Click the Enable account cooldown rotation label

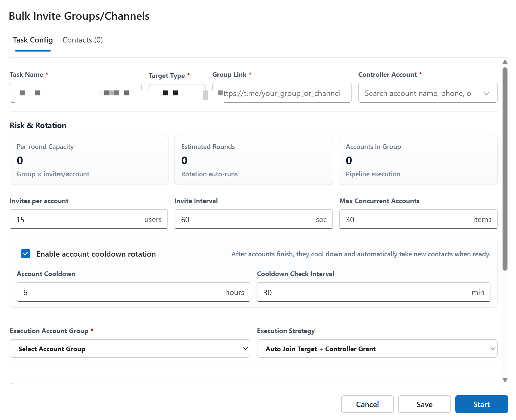[x=96, y=254]
